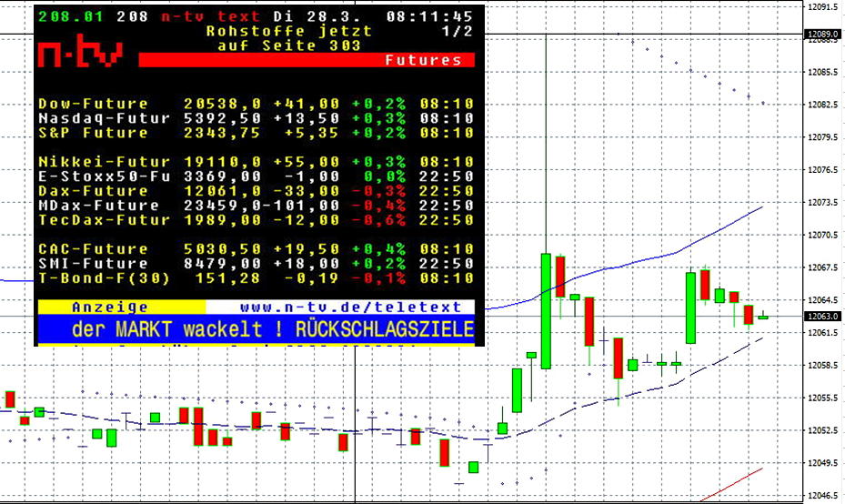The image size is (845, 504).
Task: Click the yellow Anzeige label
Action: [110, 307]
